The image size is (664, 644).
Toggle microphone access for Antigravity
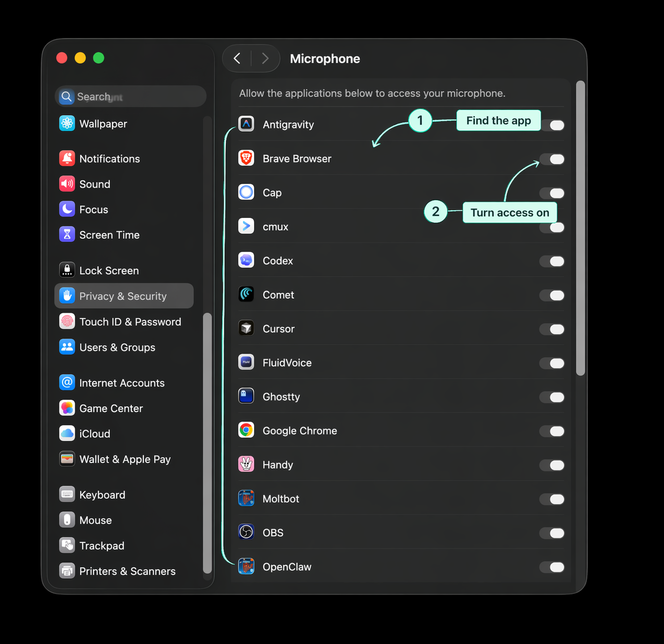point(555,125)
